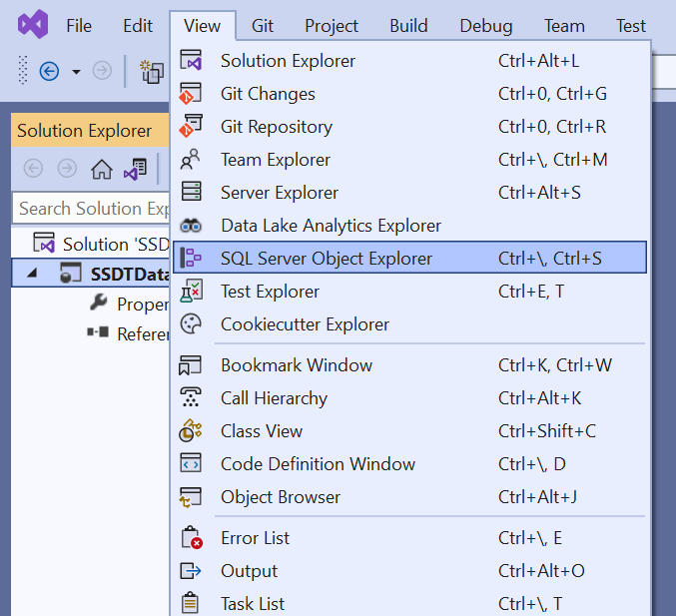Click the Data Lake Analytics binoculars icon
Screen dimensions: 676x616
pos(191,226)
